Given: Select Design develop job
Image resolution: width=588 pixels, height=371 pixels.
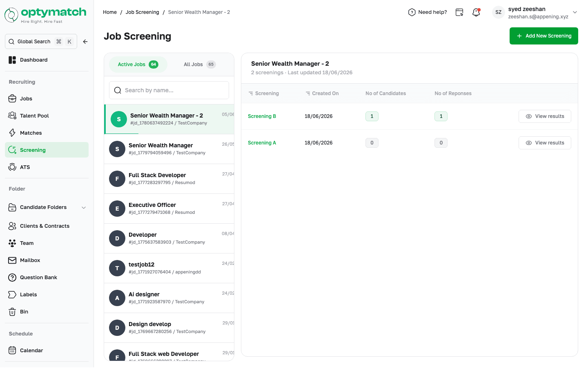Looking at the screenshot, I should pyautogui.click(x=169, y=328).
